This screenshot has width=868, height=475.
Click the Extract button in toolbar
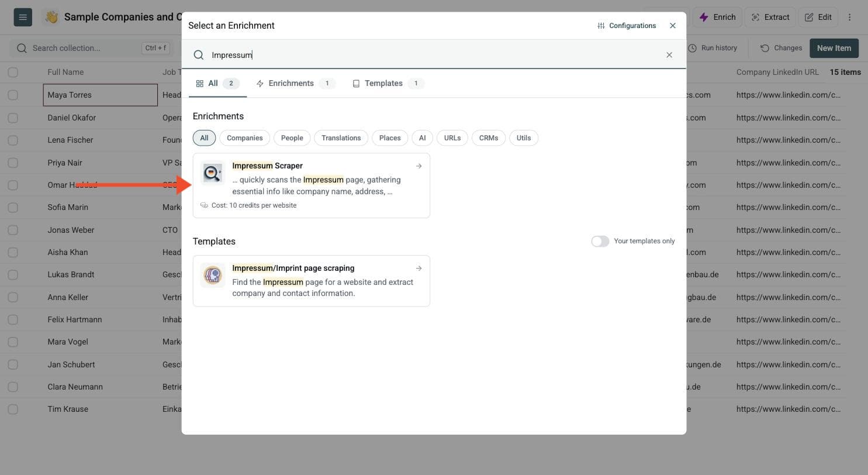(x=770, y=17)
